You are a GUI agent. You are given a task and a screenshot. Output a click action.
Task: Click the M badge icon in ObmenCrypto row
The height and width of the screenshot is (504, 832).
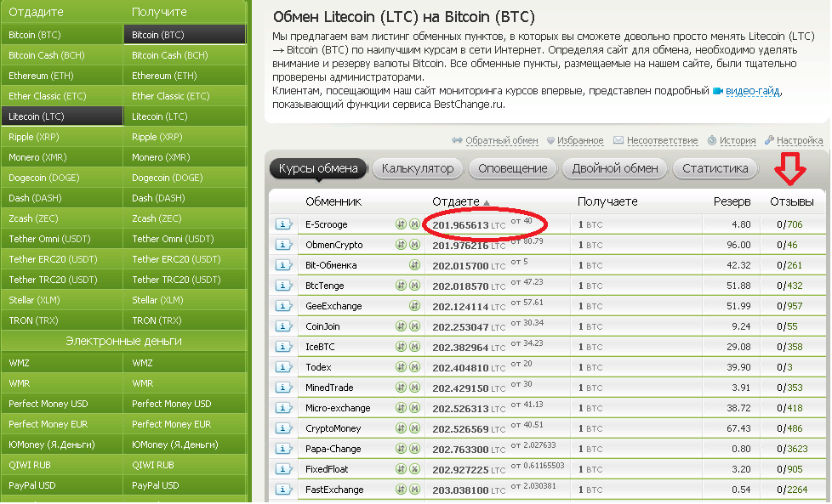tap(415, 245)
